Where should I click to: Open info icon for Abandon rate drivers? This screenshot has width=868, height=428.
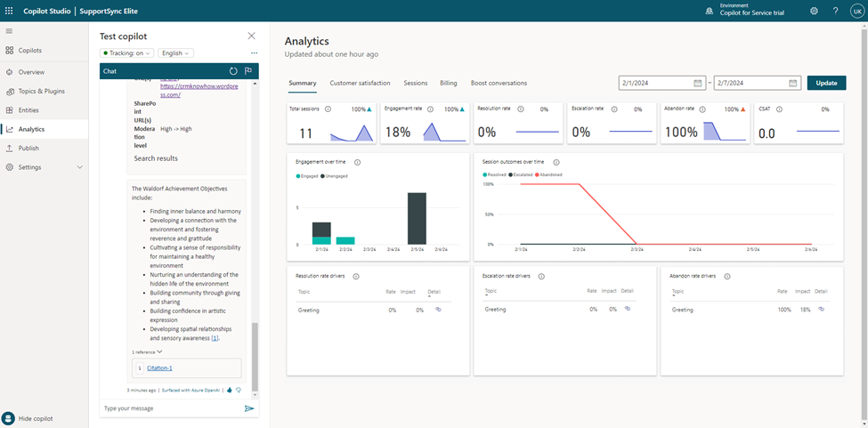(x=726, y=276)
